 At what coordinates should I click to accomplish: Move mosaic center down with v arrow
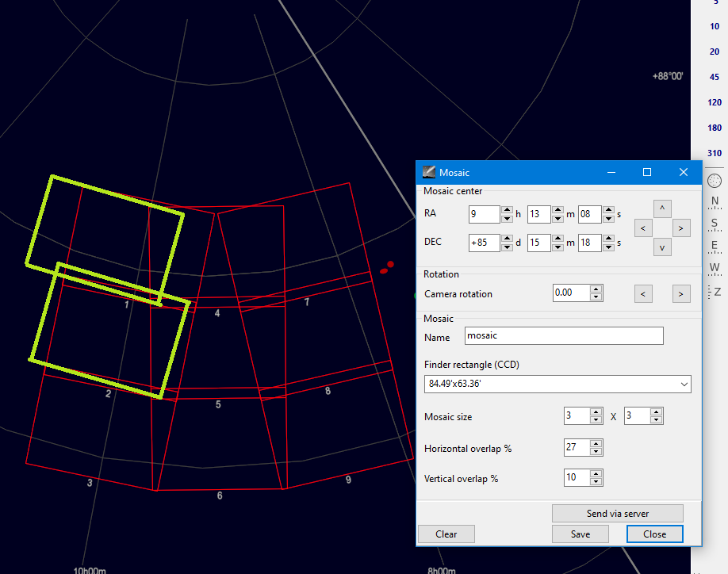pyautogui.click(x=662, y=247)
